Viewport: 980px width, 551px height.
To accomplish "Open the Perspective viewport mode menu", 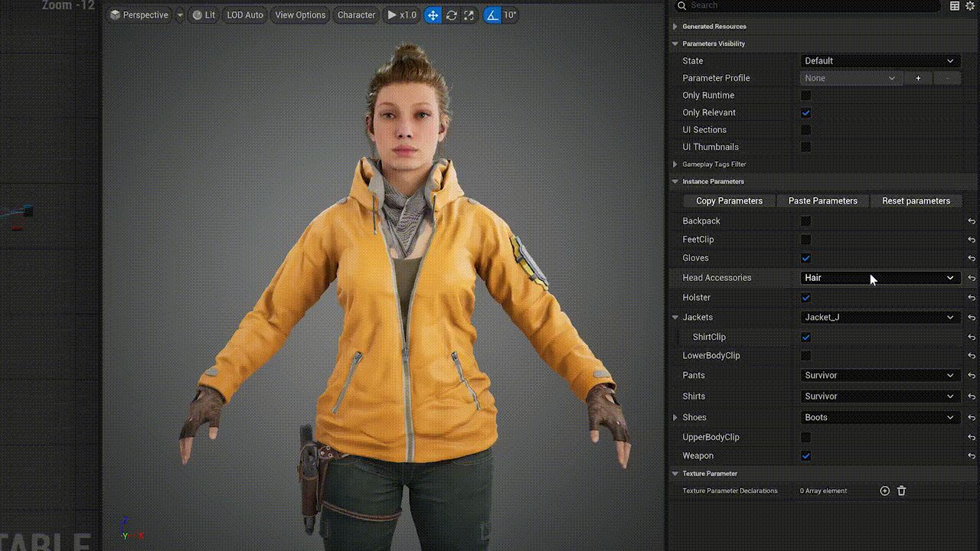I will point(139,15).
